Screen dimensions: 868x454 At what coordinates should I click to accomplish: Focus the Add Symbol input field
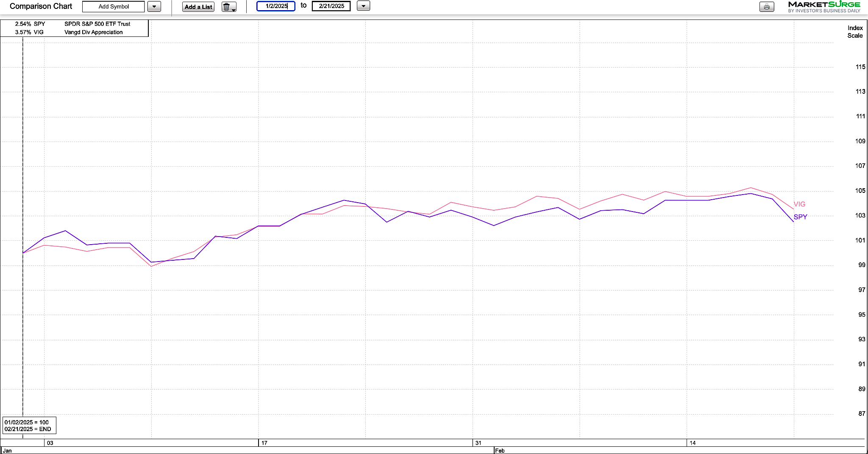[x=114, y=7]
